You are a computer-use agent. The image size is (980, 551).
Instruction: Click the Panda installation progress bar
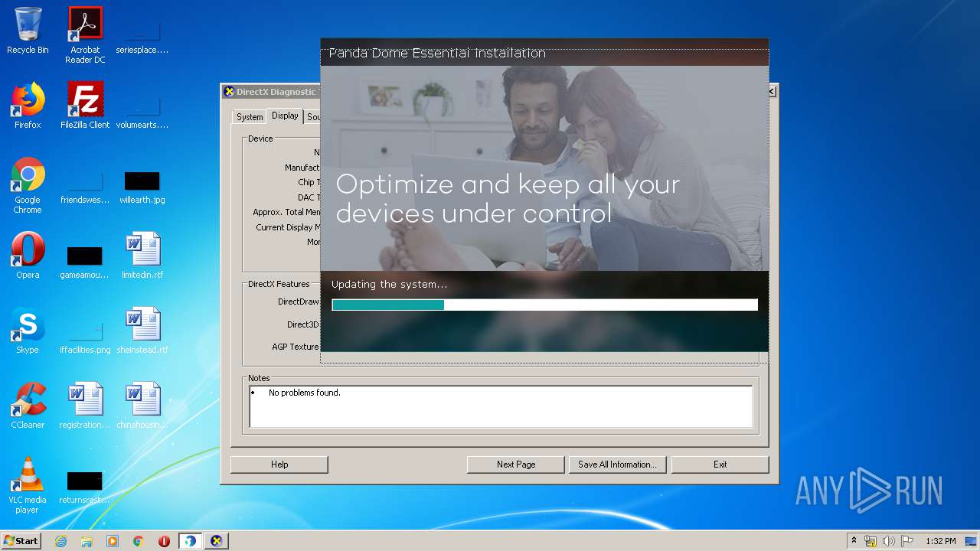pos(544,305)
